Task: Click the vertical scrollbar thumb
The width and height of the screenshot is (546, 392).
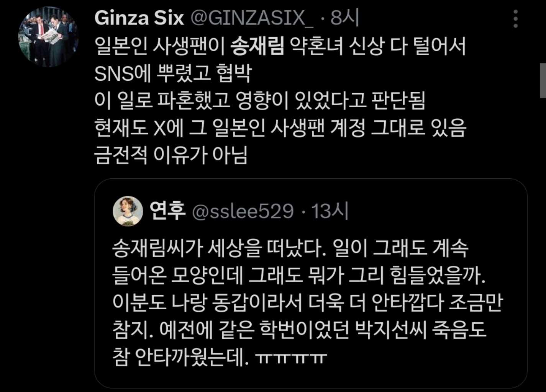Action: (543, 80)
